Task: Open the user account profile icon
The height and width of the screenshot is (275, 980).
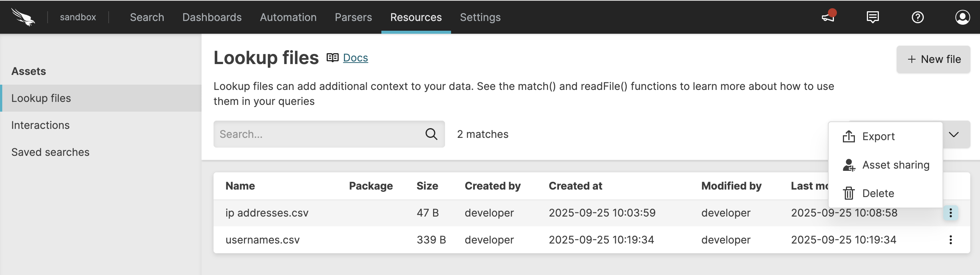Action: click(x=962, y=17)
